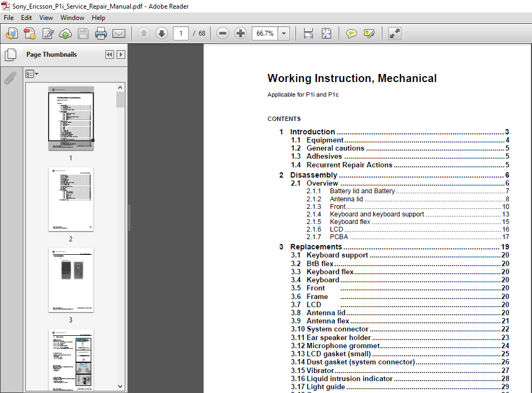Click the 2.1.6 LCD contents entry
This screenshot has width=532, height=393.
408,229
